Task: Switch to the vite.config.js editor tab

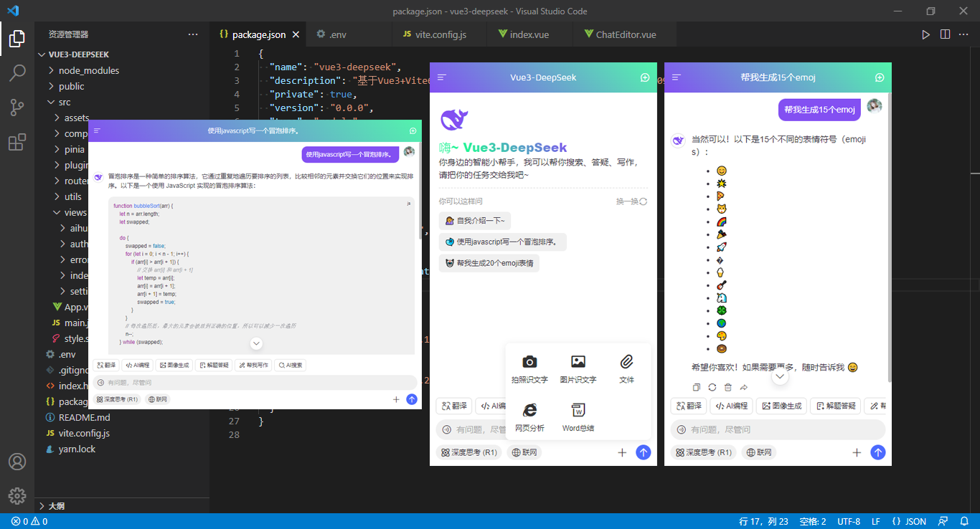Action: [x=440, y=34]
